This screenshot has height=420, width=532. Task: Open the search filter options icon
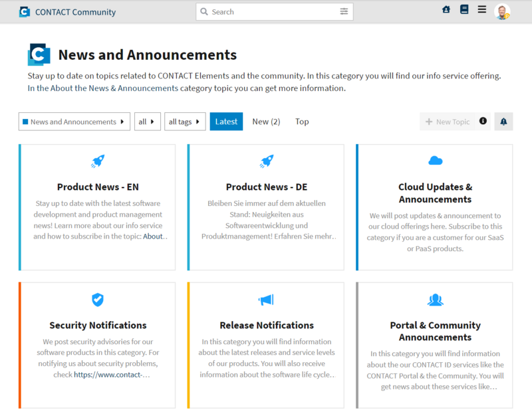point(344,11)
